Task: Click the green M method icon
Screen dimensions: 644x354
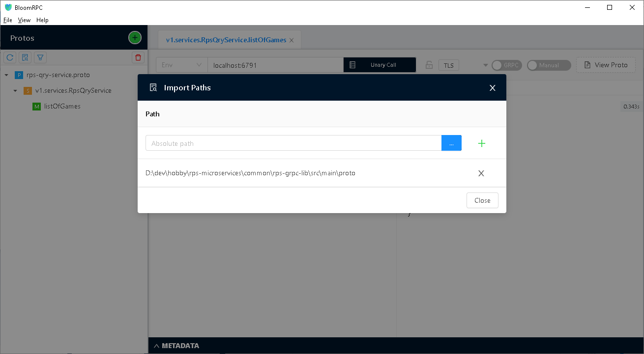Action: tap(36, 107)
